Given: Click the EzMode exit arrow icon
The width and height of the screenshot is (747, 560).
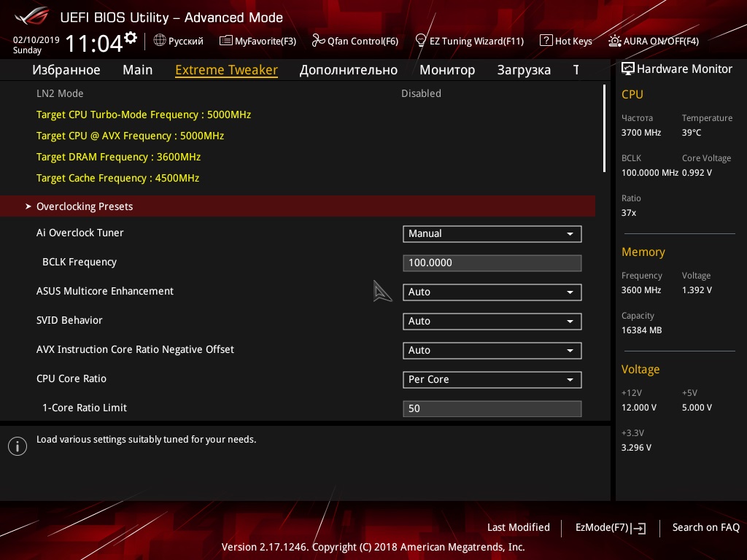Looking at the screenshot, I should [x=638, y=528].
